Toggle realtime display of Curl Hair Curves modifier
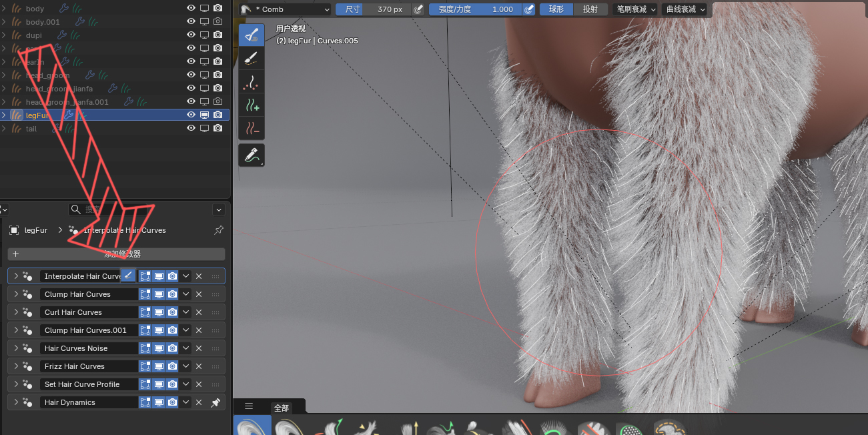The image size is (868, 435). coord(159,312)
